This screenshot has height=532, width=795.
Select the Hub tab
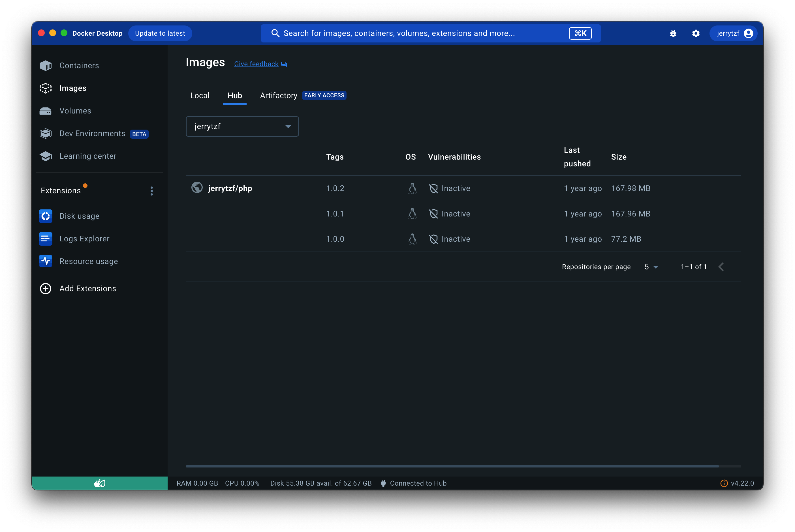point(234,96)
